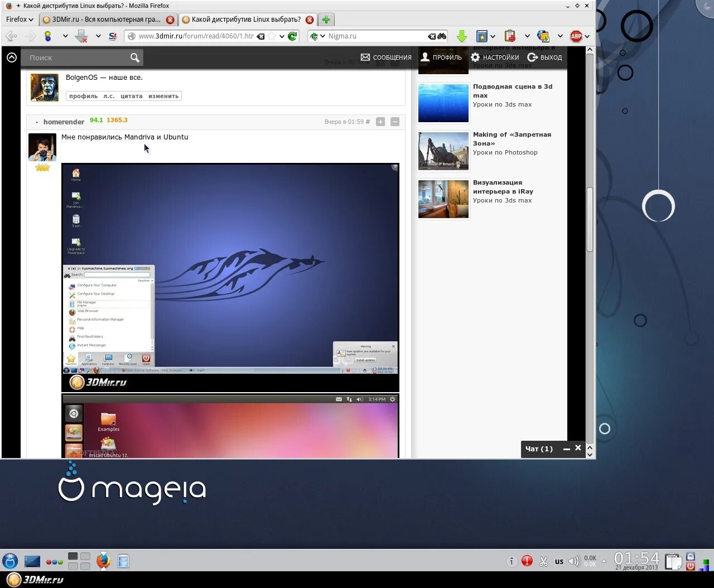Screen dimensions: 714x588
Task: Downvote homerender's post with minus
Action: point(395,122)
